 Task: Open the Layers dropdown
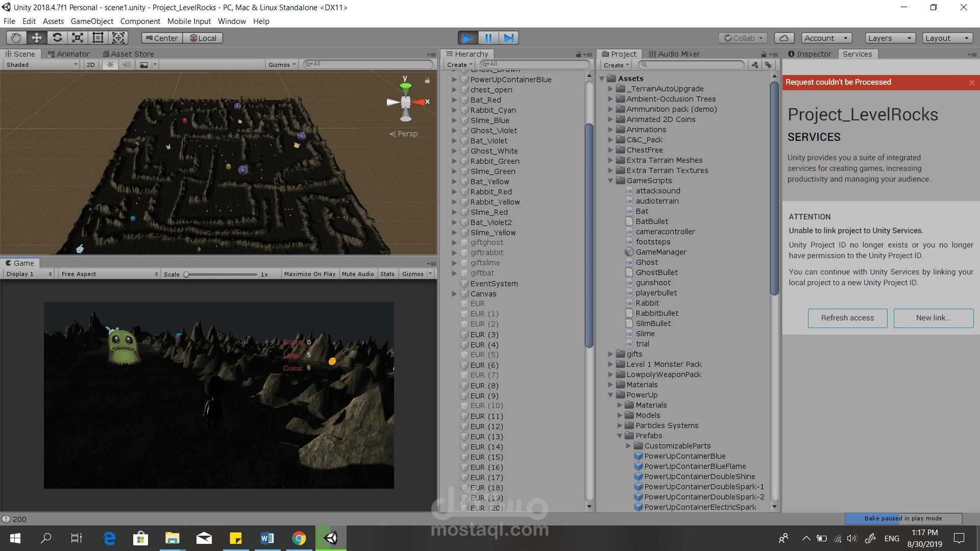[x=889, y=37]
